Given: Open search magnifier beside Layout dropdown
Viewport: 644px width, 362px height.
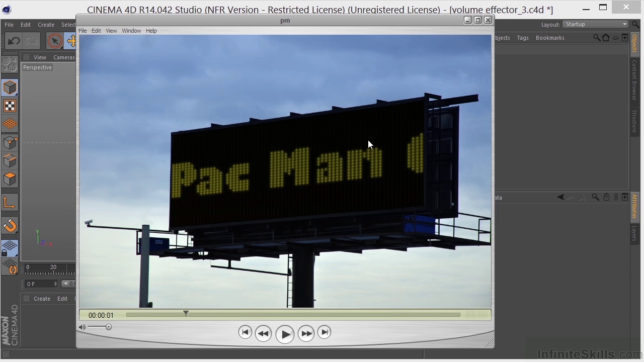Looking at the screenshot, I should tap(636, 24).
